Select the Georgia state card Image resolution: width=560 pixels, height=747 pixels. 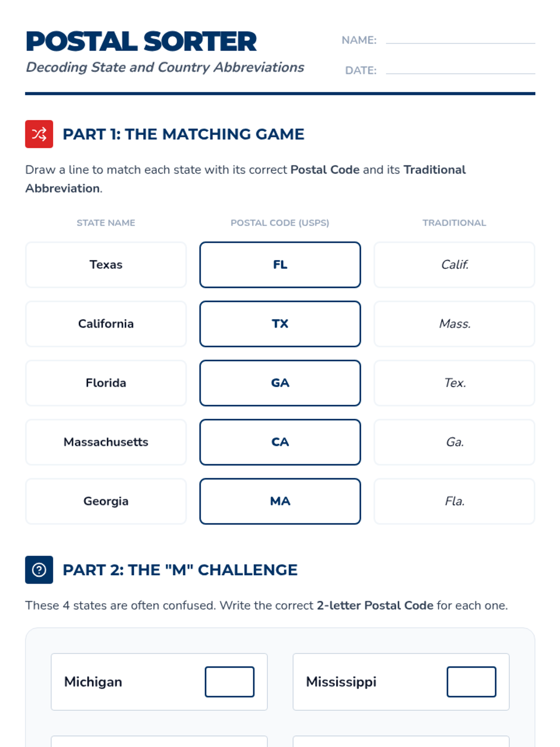[x=106, y=501]
